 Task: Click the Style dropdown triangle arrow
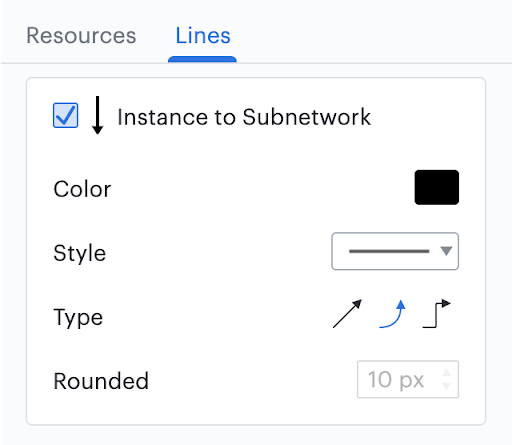446,251
